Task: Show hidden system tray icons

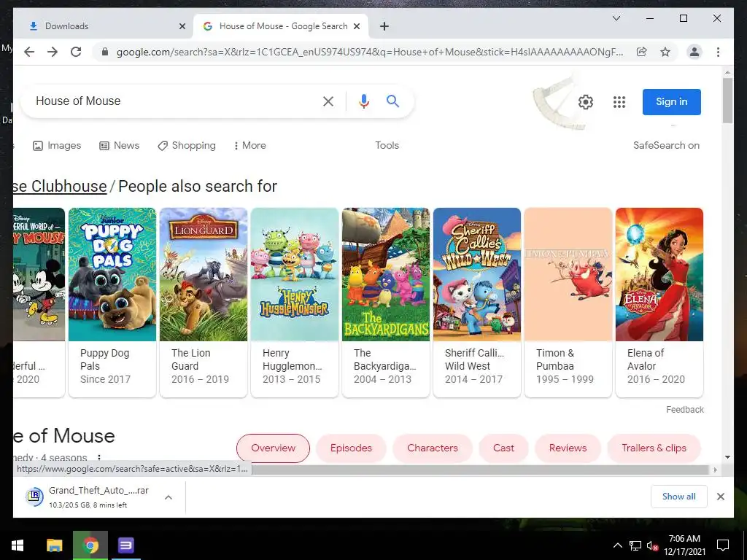Action: 617,545
